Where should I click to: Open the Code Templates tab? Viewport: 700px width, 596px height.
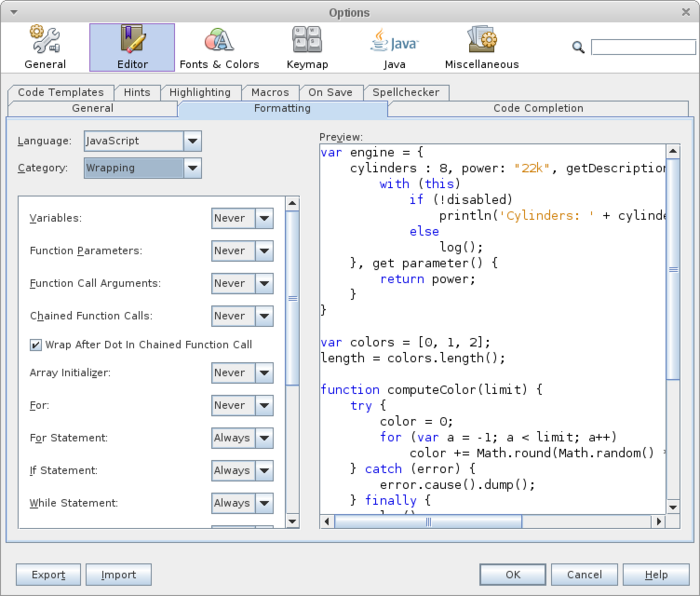tap(61, 92)
